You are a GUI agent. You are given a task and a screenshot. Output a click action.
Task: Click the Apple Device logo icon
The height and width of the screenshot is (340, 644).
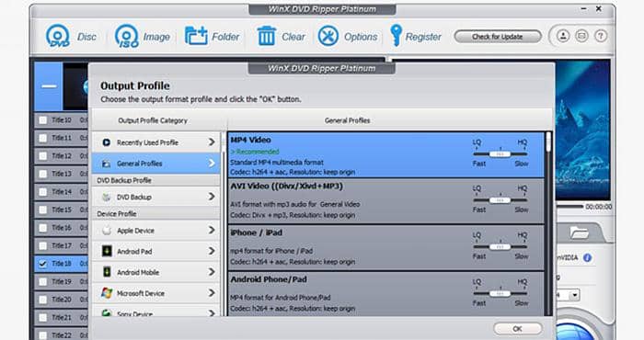[x=107, y=230]
